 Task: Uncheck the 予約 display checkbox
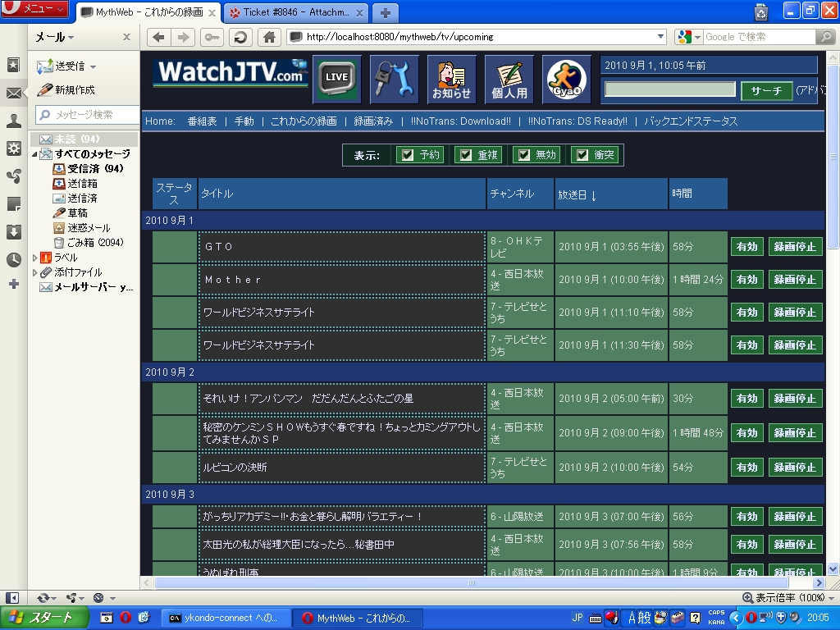(408, 155)
